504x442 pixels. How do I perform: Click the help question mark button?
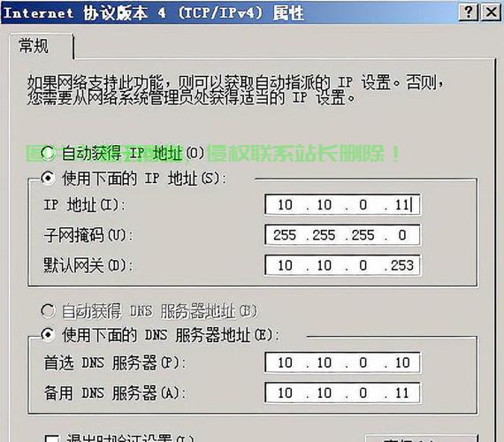point(469,12)
